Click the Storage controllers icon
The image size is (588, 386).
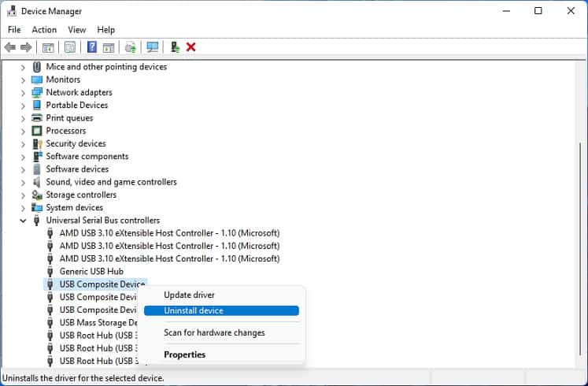tap(37, 195)
